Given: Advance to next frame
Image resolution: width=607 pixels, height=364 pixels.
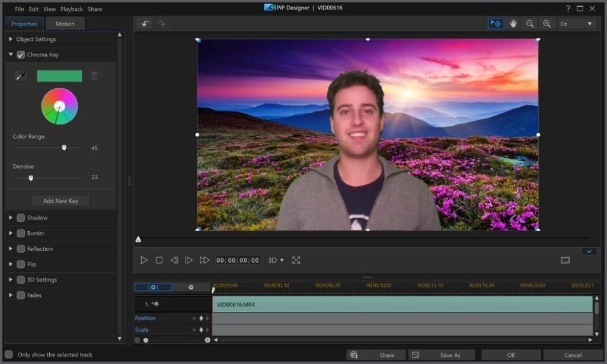Looking at the screenshot, I should (189, 260).
